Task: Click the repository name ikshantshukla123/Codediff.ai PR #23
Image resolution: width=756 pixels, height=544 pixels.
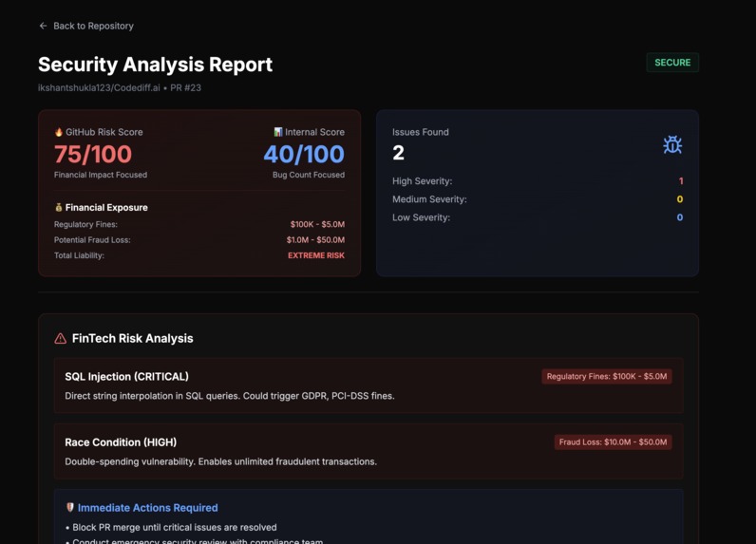Action: [x=120, y=87]
